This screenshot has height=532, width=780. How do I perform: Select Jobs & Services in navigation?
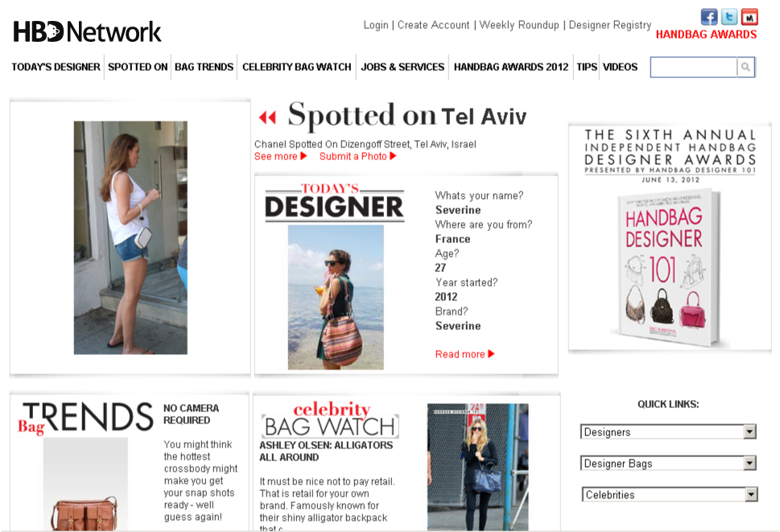tap(402, 67)
